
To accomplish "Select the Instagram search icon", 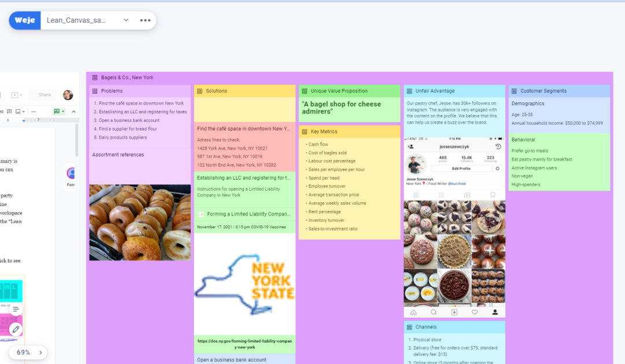I will [433, 312].
